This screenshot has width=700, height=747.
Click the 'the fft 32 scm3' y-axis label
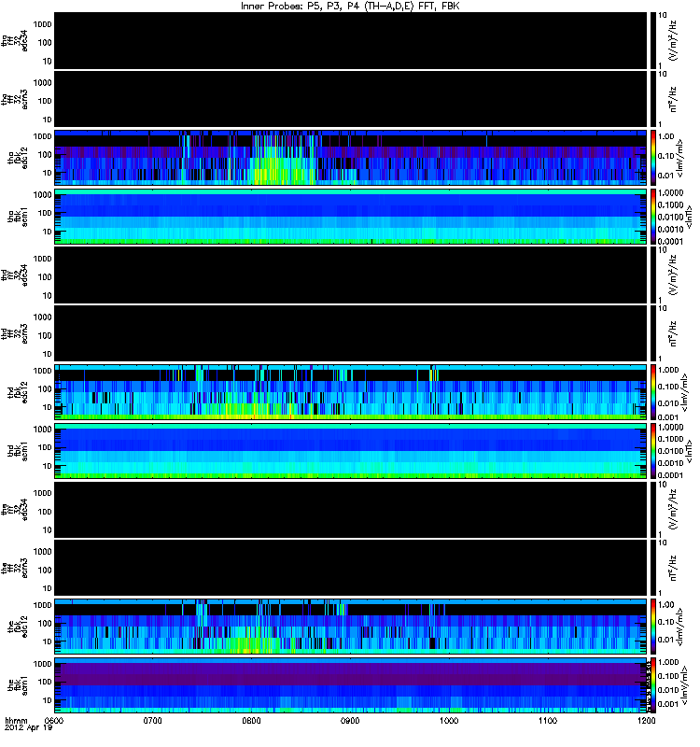click(x=15, y=569)
